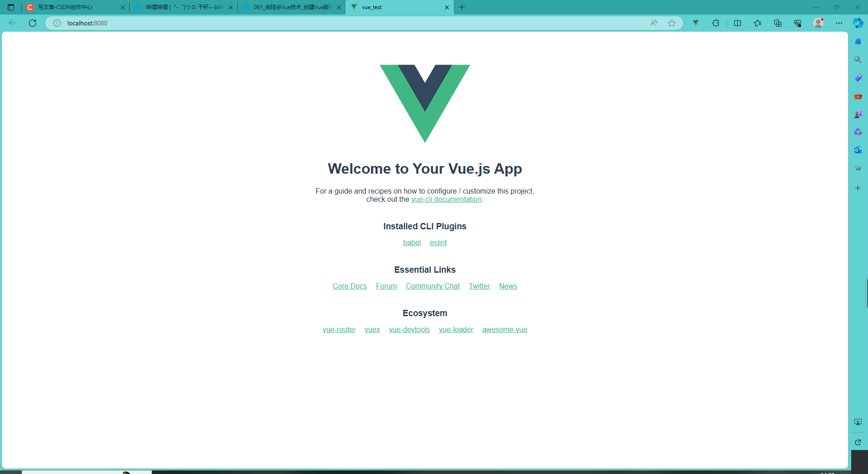Open the awesome-vue link
868x474 pixels.
[505, 330]
